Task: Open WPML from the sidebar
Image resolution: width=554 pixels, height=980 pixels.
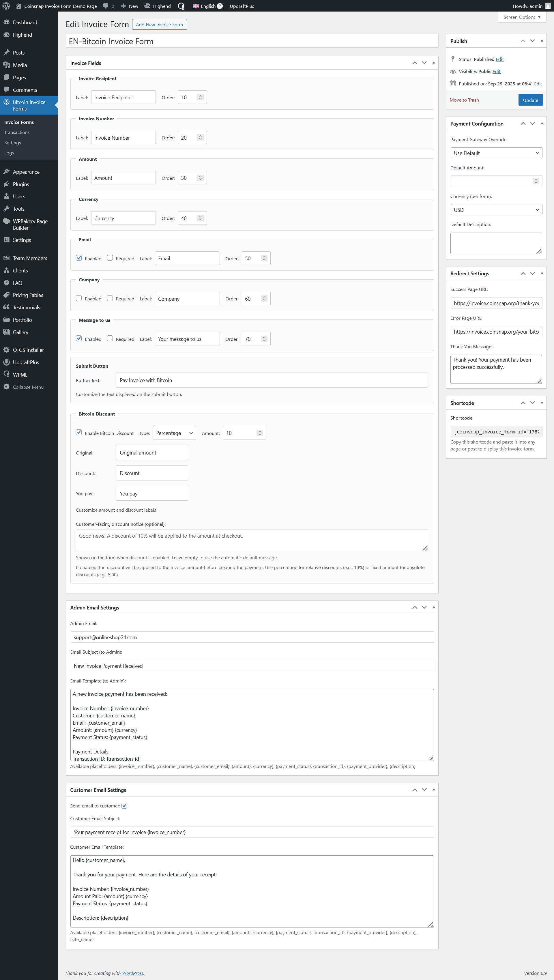Action: point(20,374)
